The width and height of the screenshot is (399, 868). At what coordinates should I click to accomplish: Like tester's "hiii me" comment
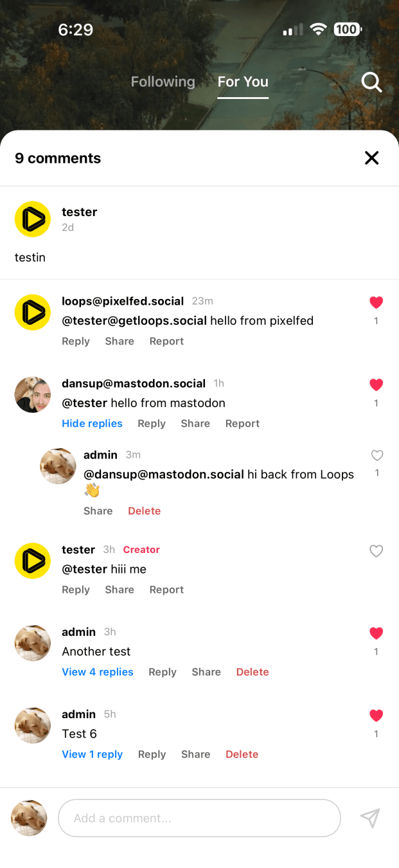[x=377, y=551]
